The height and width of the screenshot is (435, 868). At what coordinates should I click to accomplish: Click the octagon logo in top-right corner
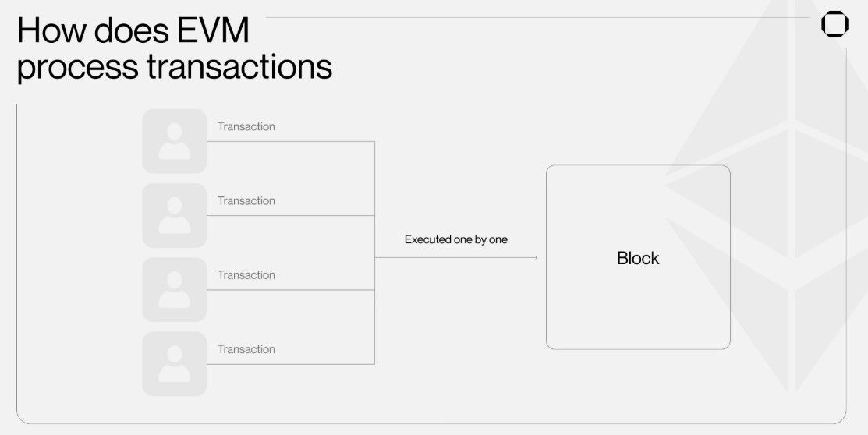tap(834, 24)
